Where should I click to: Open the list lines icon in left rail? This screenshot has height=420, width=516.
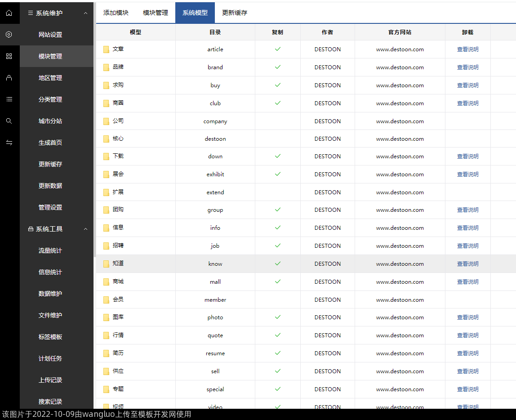click(9, 99)
